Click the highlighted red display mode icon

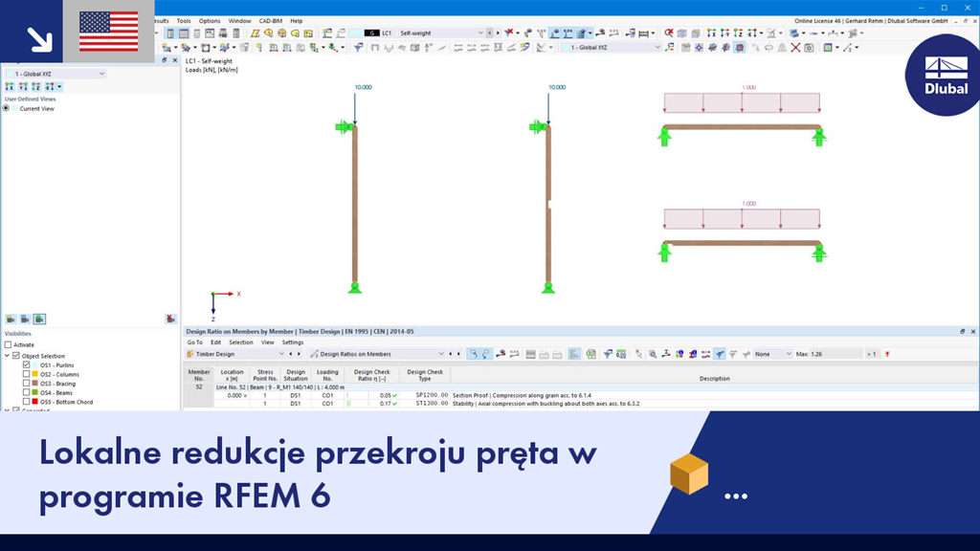coord(740,48)
